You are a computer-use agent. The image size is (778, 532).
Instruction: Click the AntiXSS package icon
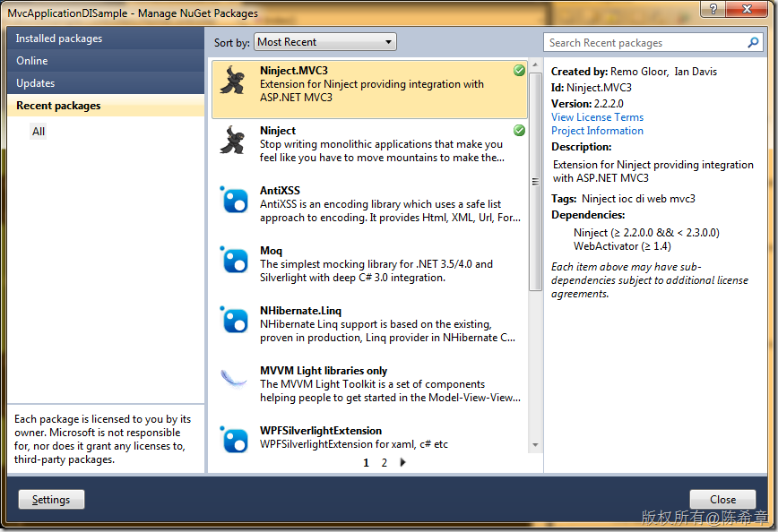pyautogui.click(x=234, y=200)
